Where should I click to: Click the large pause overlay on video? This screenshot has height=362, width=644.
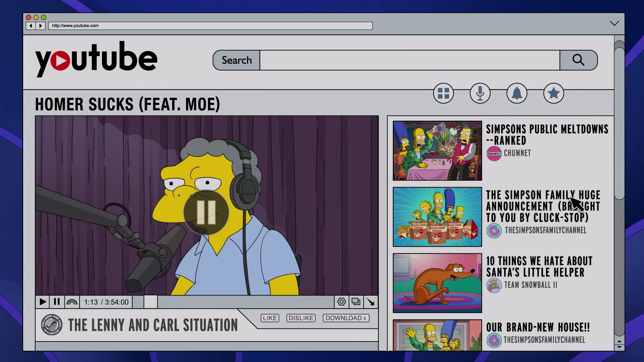click(x=206, y=213)
